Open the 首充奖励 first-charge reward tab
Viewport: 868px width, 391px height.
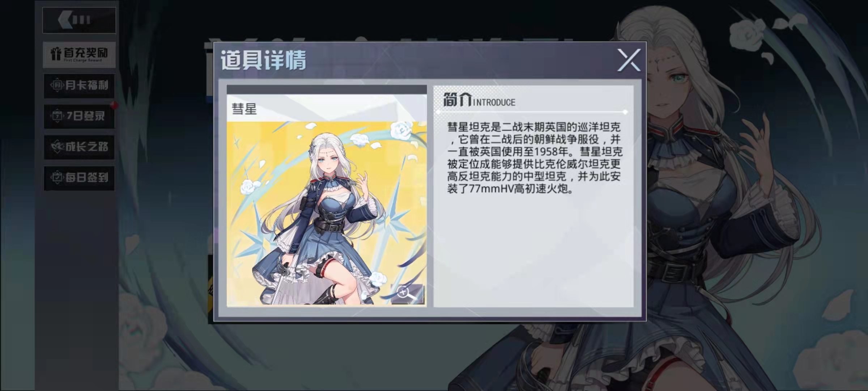coord(79,54)
